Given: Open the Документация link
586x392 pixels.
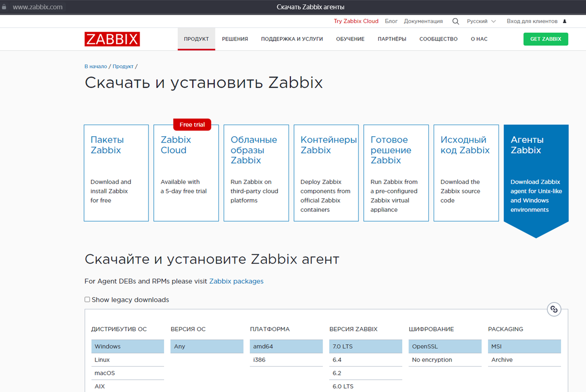Looking at the screenshot, I should click(423, 21).
